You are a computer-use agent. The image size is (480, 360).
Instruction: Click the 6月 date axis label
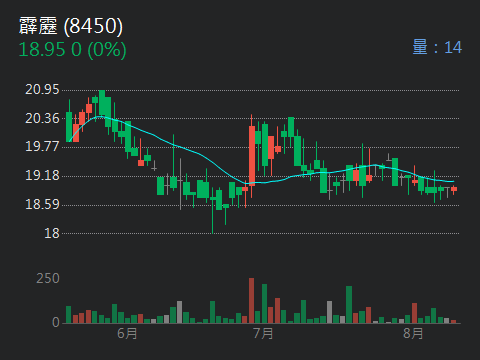[x=127, y=333]
